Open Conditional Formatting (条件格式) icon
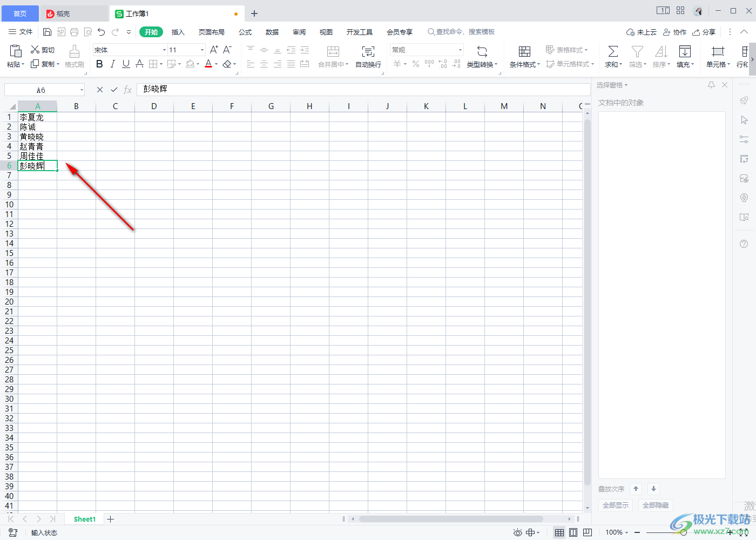This screenshot has width=756, height=540. [524, 52]
